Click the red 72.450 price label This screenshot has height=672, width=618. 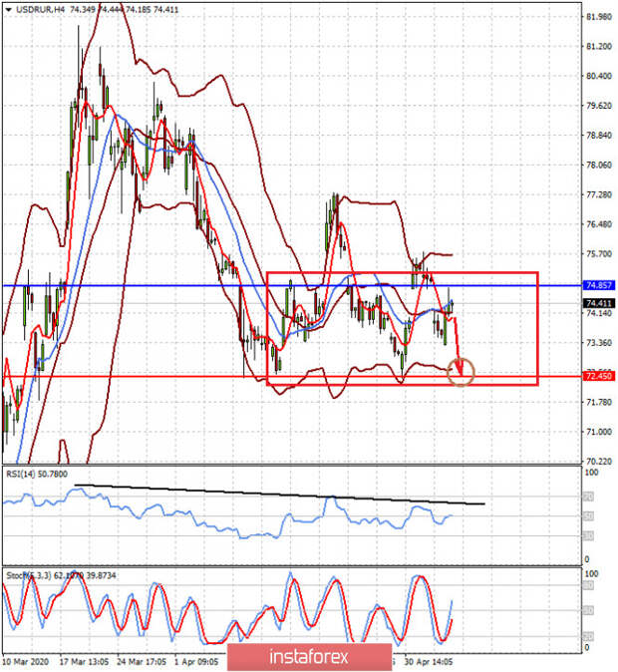[599, 376]
